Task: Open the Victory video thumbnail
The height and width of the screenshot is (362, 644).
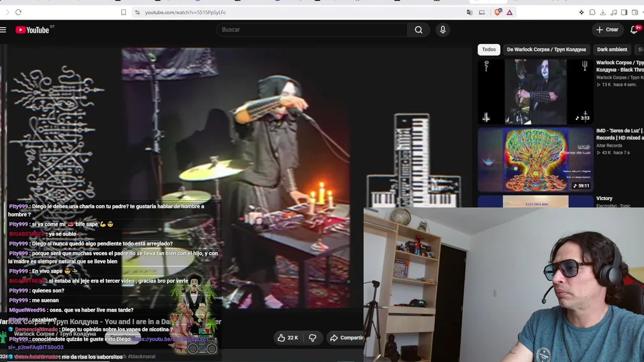Action: coord(536,202)
